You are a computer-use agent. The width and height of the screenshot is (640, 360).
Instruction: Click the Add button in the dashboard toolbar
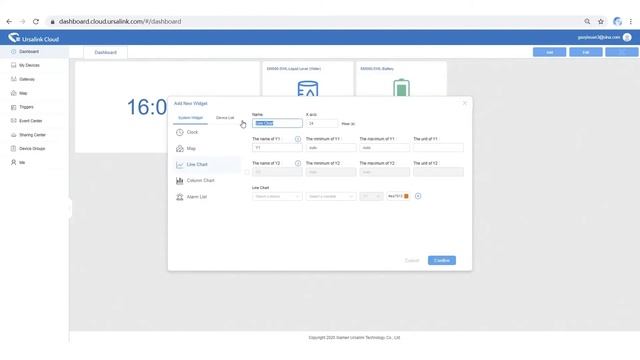[x=549, y=52]
